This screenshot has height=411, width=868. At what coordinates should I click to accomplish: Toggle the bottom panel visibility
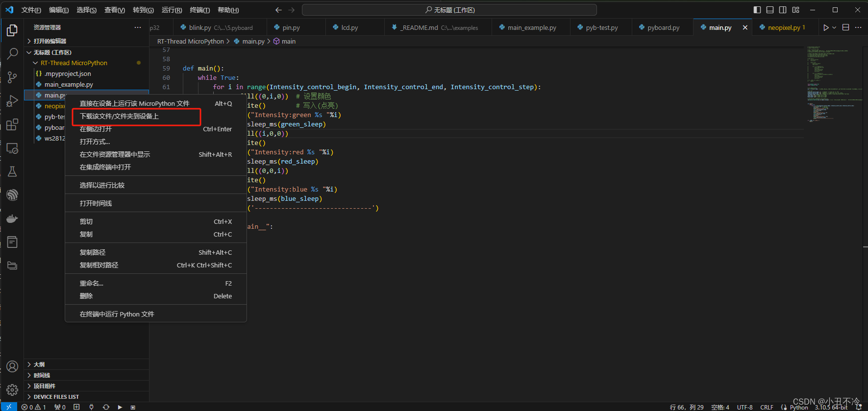pos(770,10)
